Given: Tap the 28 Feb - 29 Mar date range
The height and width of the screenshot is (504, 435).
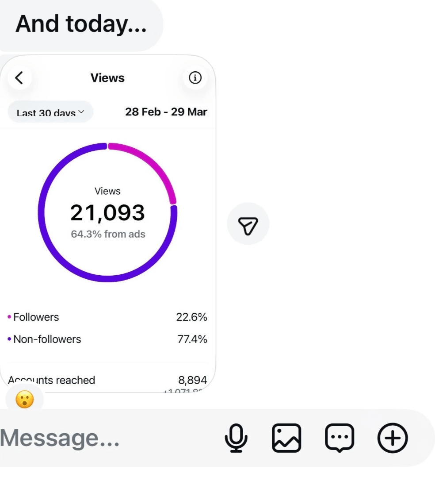Looking at the screenshot, I should [166, 112].
